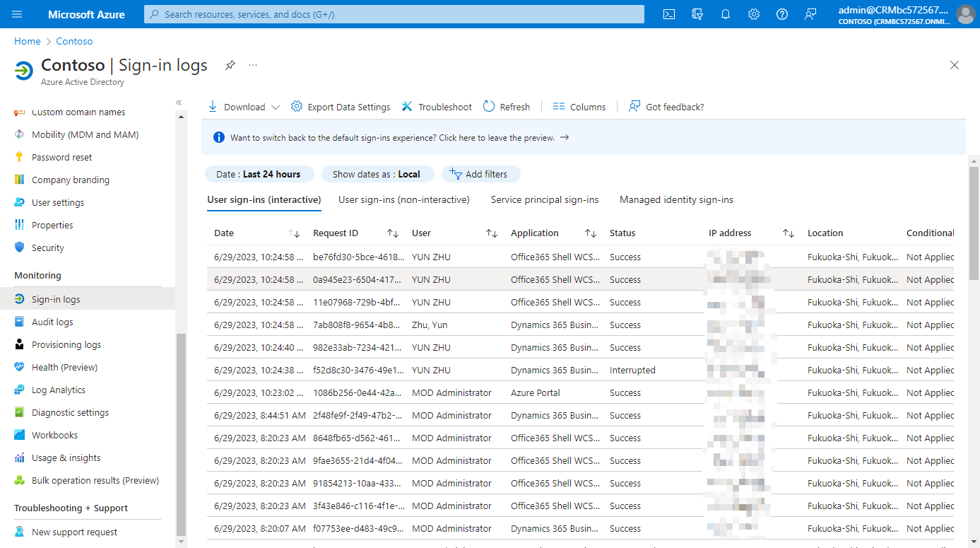Click the Azure search resources bar
980x548 pixels.
[393, 13]
